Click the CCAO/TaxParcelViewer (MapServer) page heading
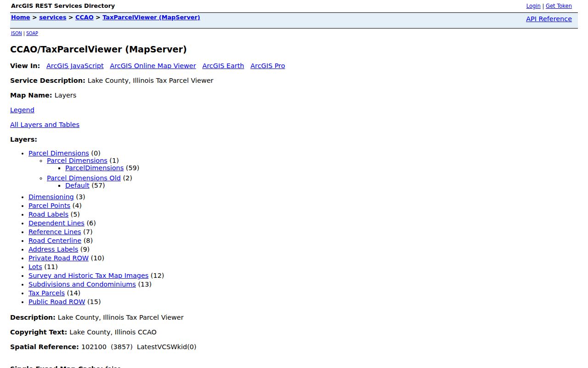Image resolution: width=588 pixels, height=368 pixels. click(x=98, y=49)
